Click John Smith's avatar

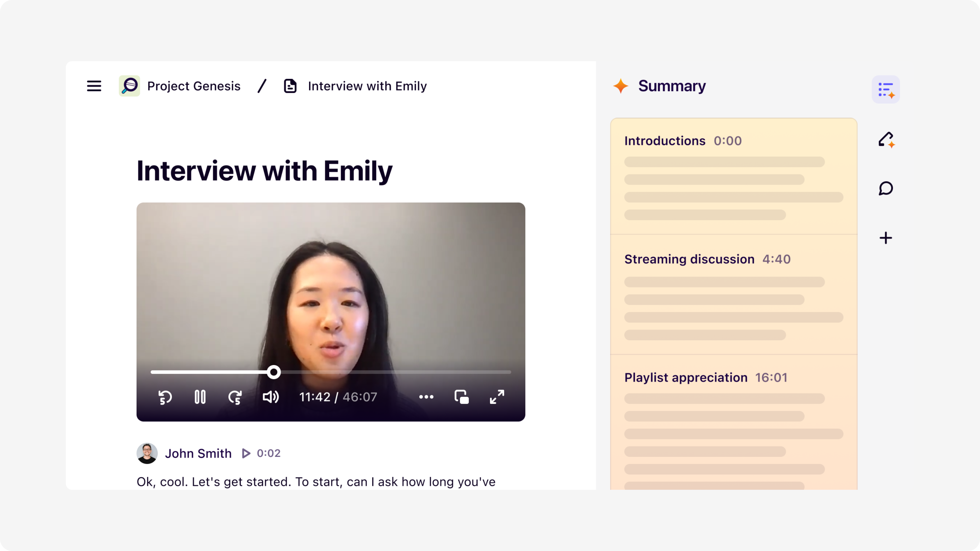click(x=147, y=453)
